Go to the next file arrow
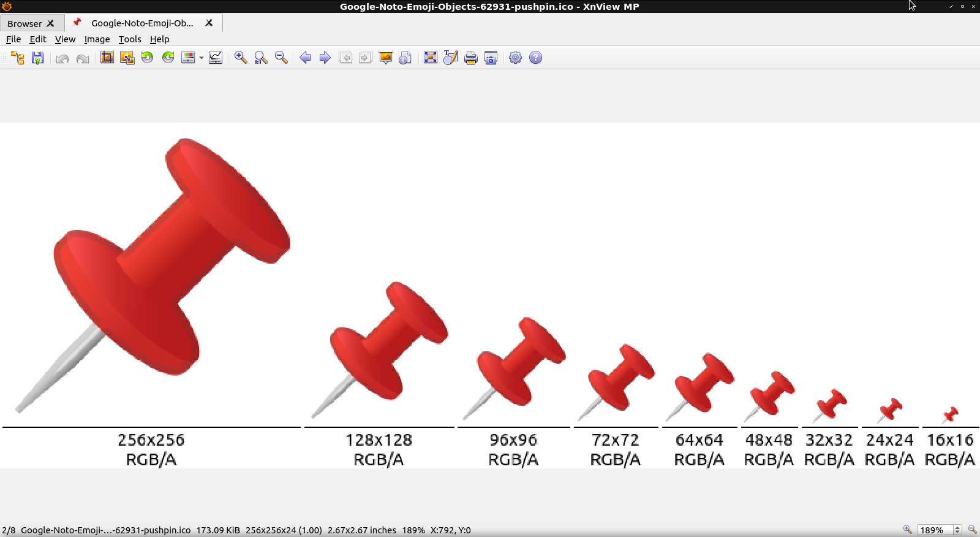Viewport: 980px width, 537px height. pos(325,58)
